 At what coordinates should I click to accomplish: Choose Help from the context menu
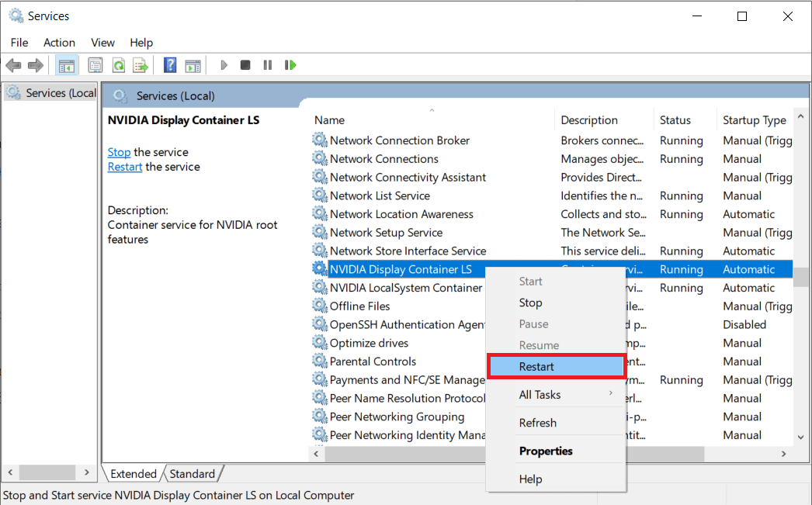coord(556,479)
